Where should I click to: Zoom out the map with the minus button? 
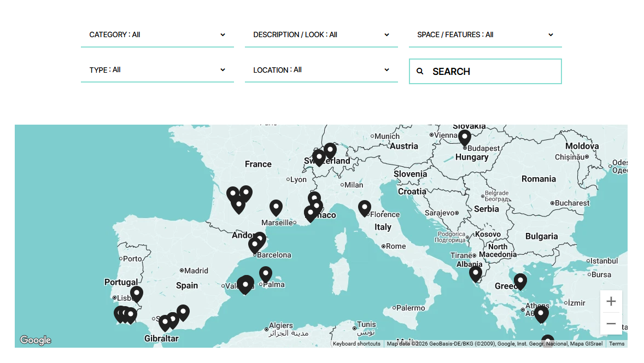pyautogui.click(x=611, y=324)
